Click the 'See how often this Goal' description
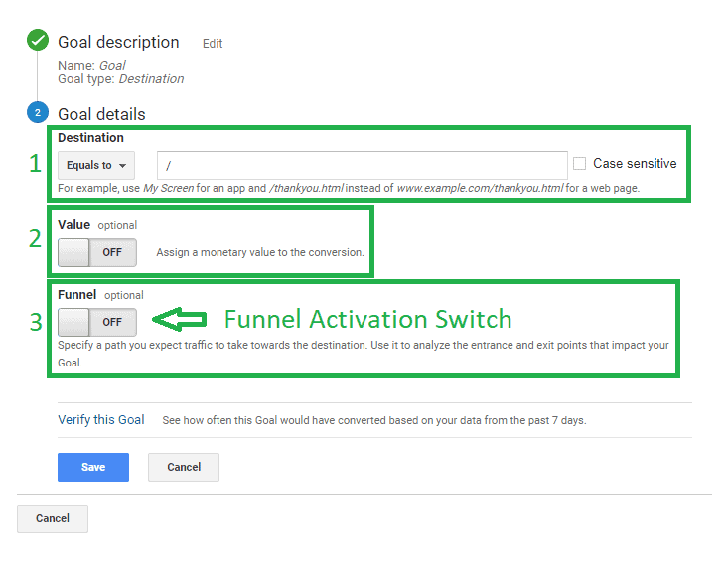The image size is (728, 585). [x=374, y=420]
